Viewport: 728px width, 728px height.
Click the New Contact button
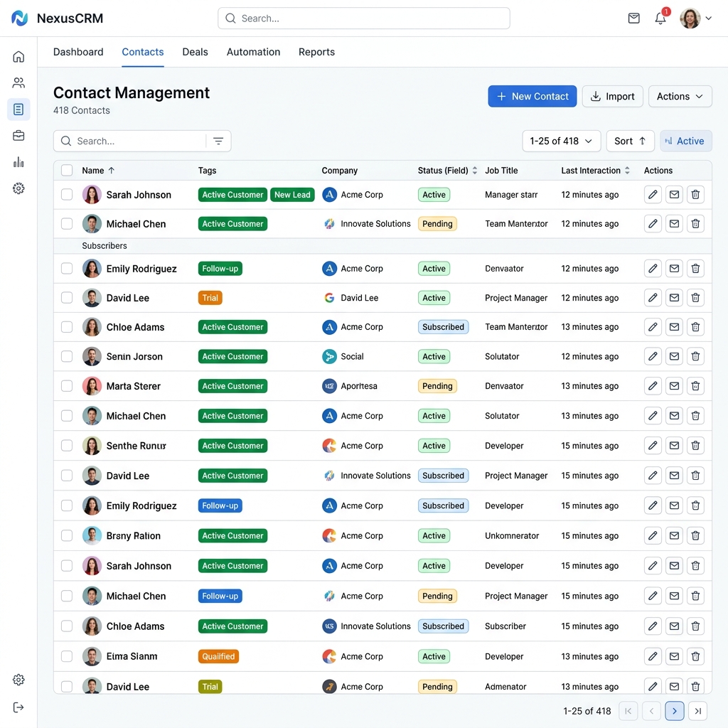tap(532, 97)
